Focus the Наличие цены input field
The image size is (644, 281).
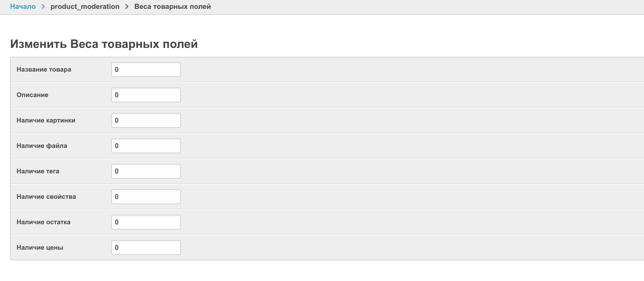146,248
